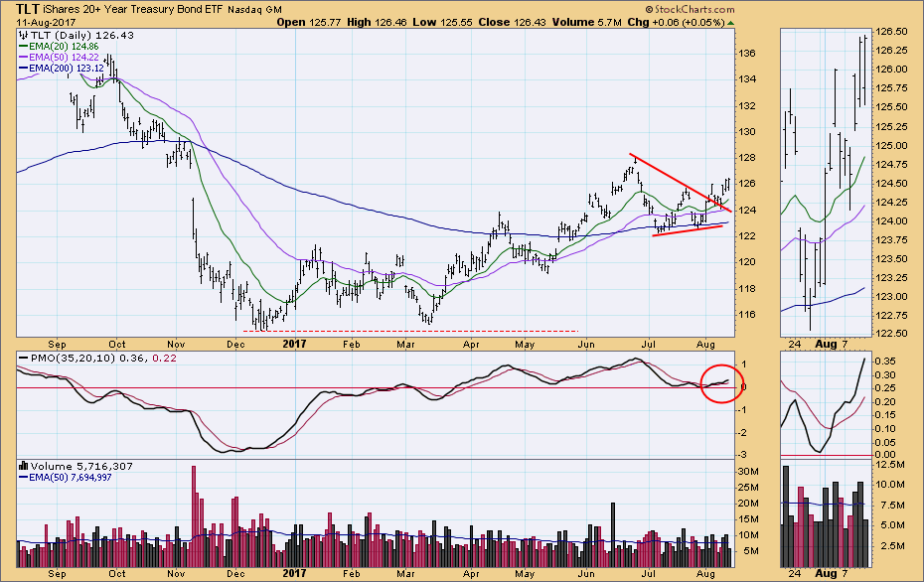Click the iShares 20+ Year Treasury Bond ETF title
Image resolution: width=924 pixels, height=582 pixels.
click(x=133, y=10)
